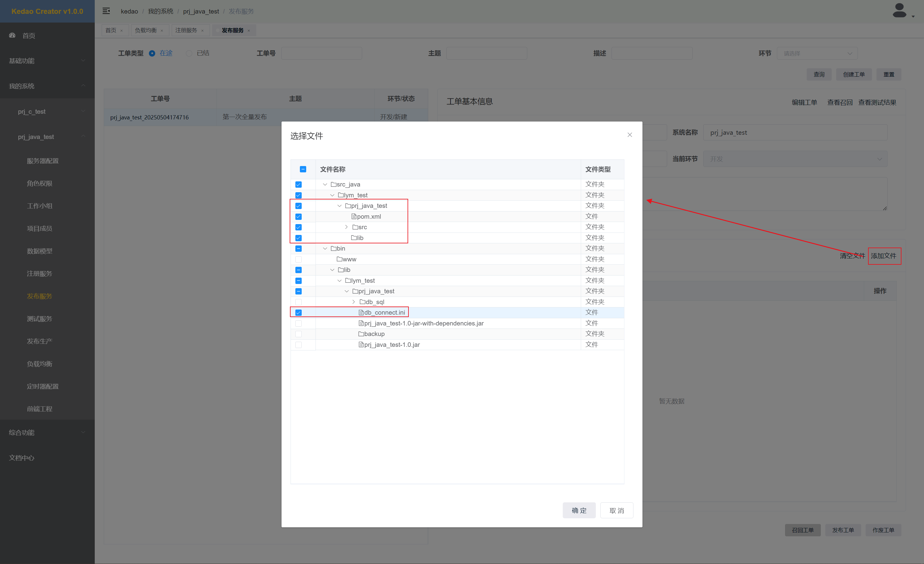Click the db_connect.ini file icon
This screenshot has width=924, height=564.
click(361, 312)
